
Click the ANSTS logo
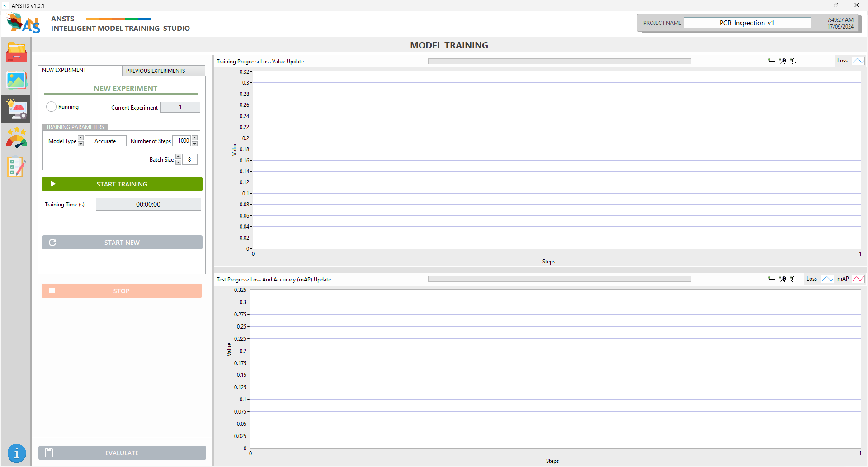(24, 23)
